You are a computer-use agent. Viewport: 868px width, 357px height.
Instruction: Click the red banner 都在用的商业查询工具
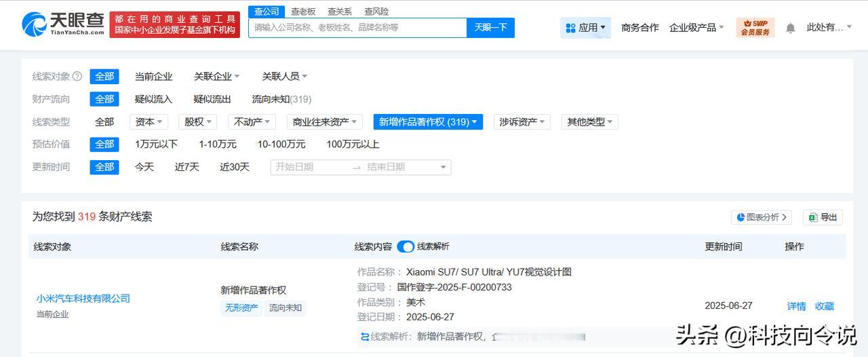pos(175,24)
